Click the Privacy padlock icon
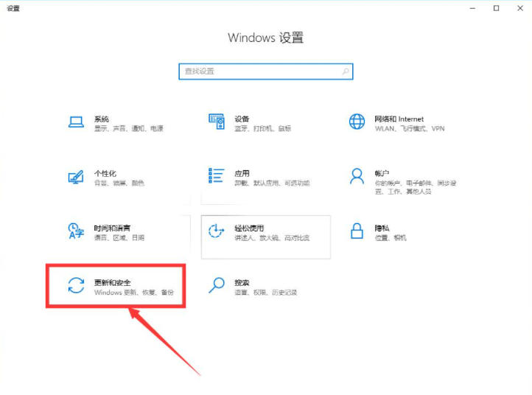 357,231
